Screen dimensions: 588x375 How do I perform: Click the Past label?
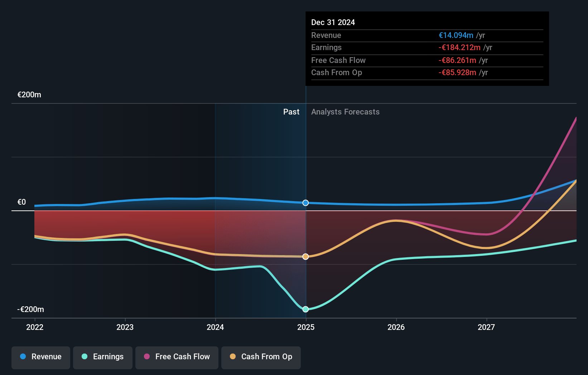click(x=291, y=112)
